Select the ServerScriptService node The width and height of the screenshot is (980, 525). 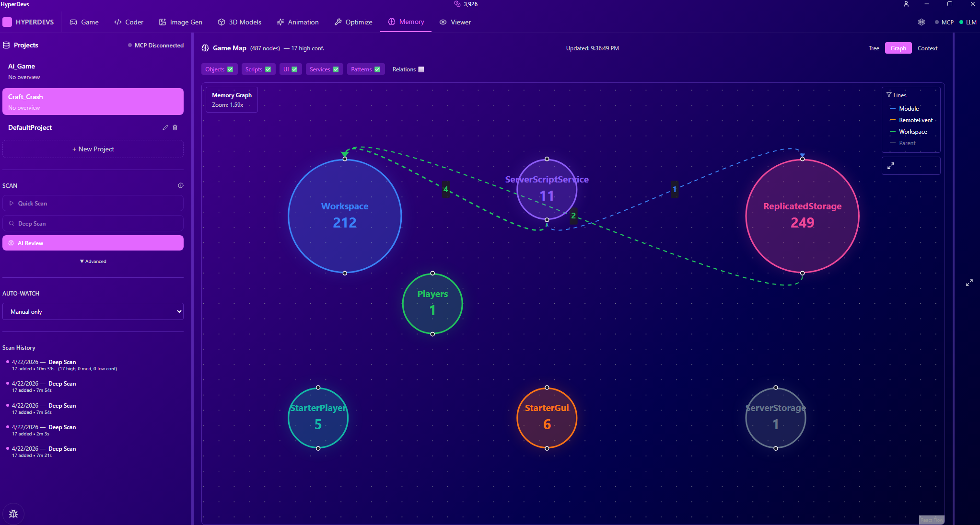547,189
